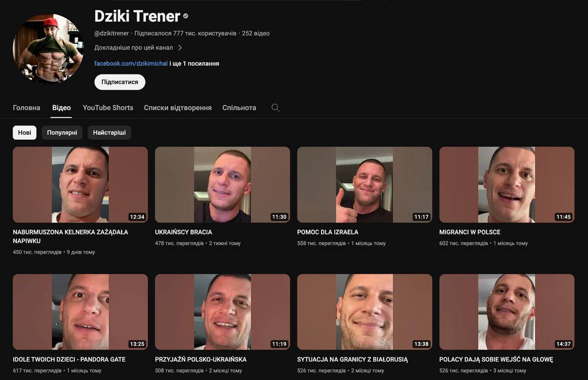Play PRZYJAŹŃ POLSKO-UKRAIŃSKA video thumbnail

(x=222, y=312)
